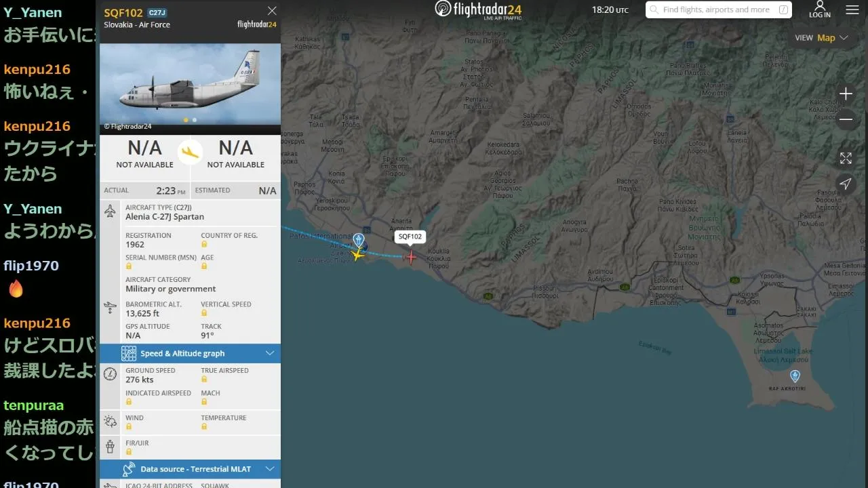This screenshot has width=868, height=488.
Task: Click the LOG IN user icon
Action: (x=820, y=9)
